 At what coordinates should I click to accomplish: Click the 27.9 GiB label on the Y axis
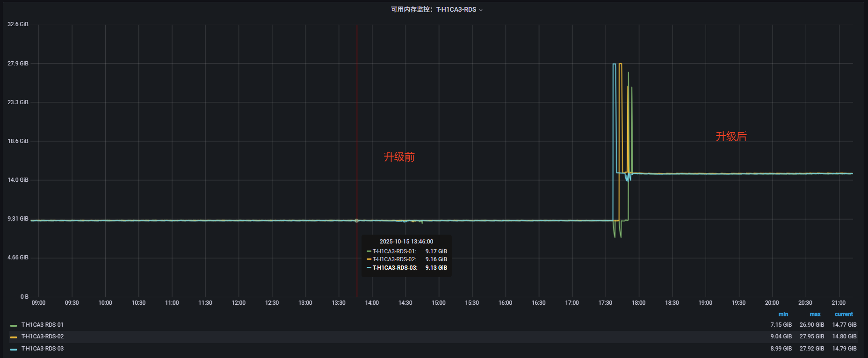pos(18,64)
